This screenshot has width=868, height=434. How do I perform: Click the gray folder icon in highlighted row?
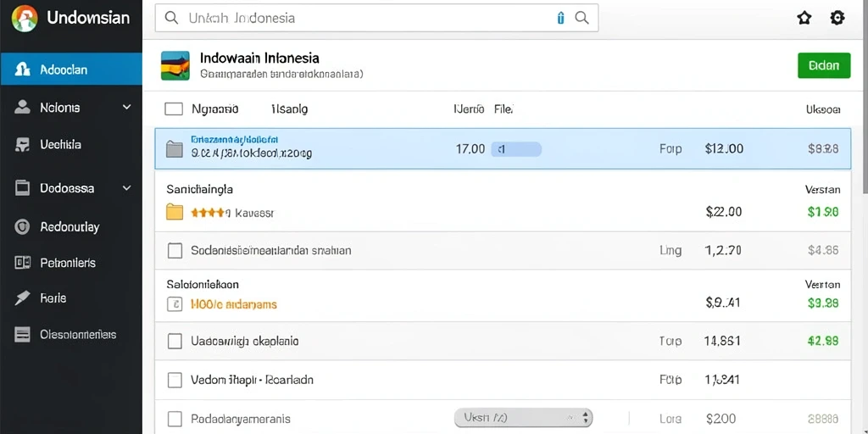pos(175,148)
